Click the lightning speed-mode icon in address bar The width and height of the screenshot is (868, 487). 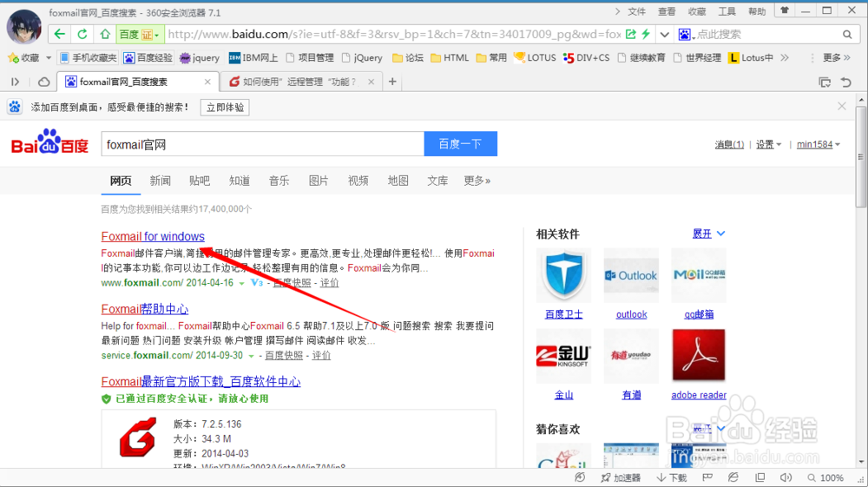click(646, 35)
